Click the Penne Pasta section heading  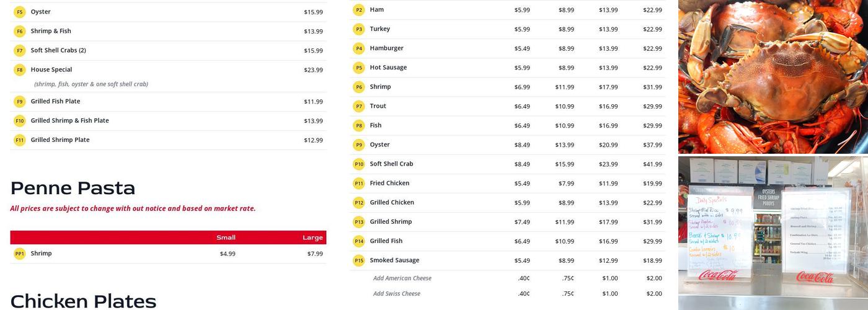(73, 188)
